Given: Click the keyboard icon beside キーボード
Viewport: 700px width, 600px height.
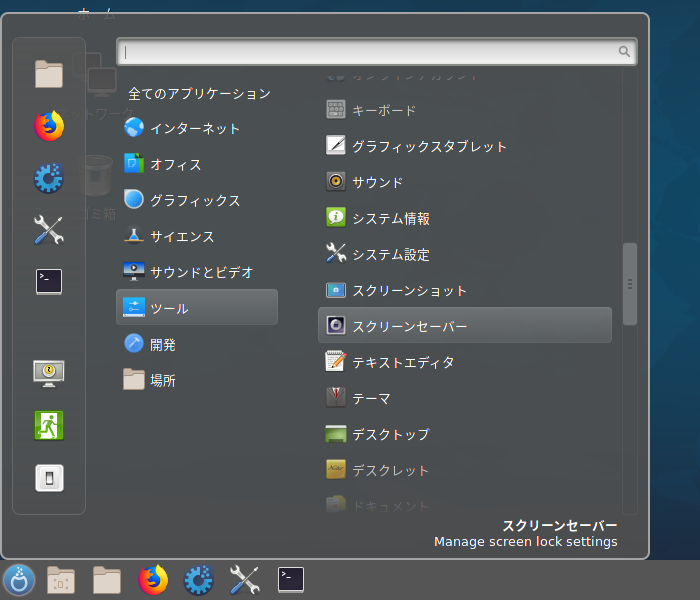Looking at the screenshot, I should (336, 109).
